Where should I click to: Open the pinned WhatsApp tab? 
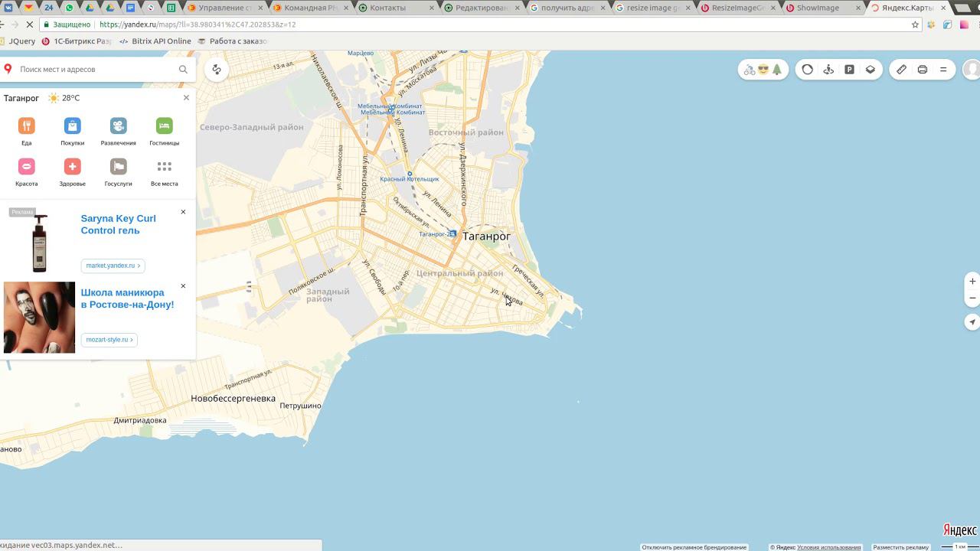click(69, 8)
